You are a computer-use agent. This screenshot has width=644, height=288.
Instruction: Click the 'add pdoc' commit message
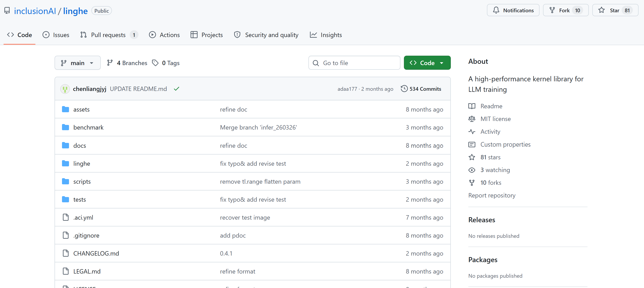click(x=233, y=235)
